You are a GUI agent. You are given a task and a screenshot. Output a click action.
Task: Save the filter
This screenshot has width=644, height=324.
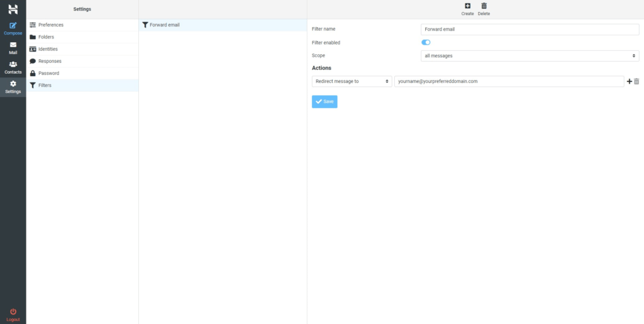tap(325, 102)
